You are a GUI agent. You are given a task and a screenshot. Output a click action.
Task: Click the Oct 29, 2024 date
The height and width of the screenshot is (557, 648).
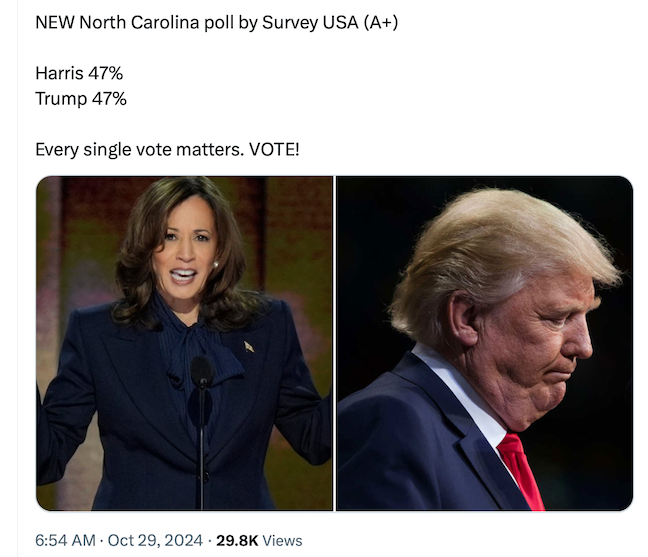tap(152, 540)
